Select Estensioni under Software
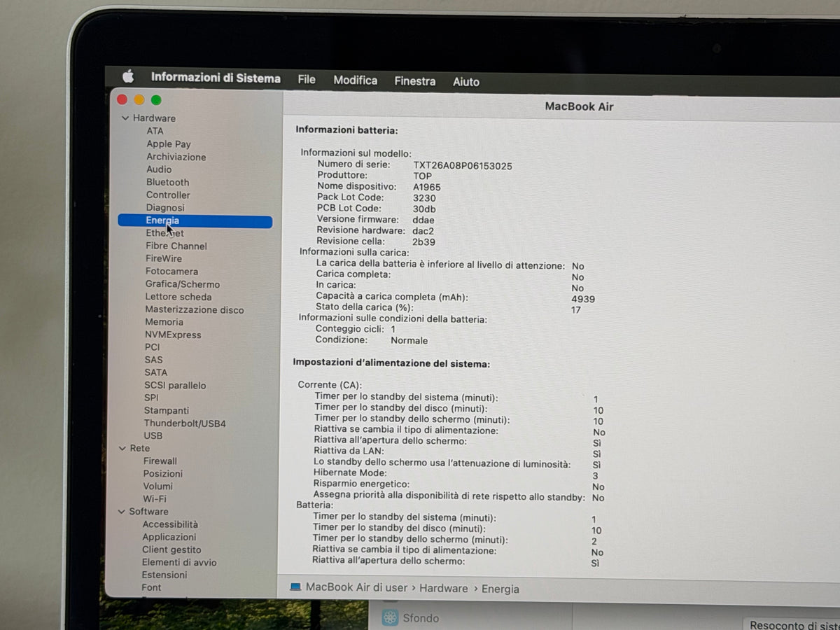The height and width of the screenshot is (630, 840). pos(164,575)
